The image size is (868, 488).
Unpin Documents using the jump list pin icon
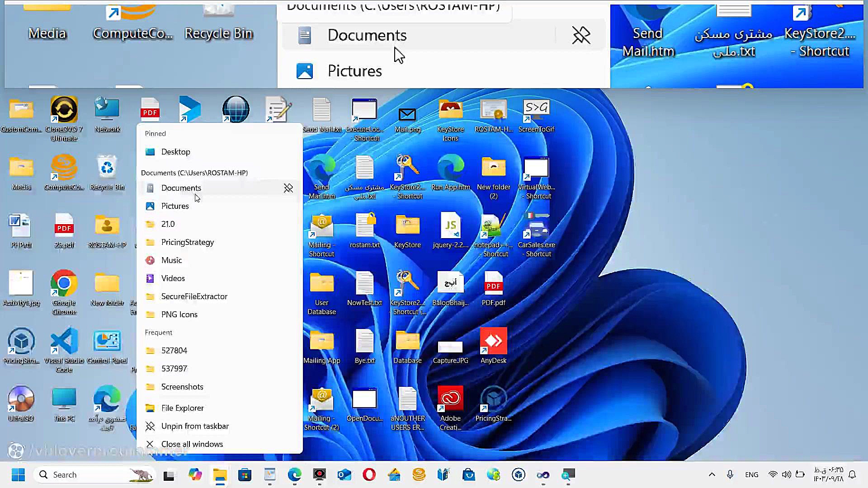click(288, 188)
